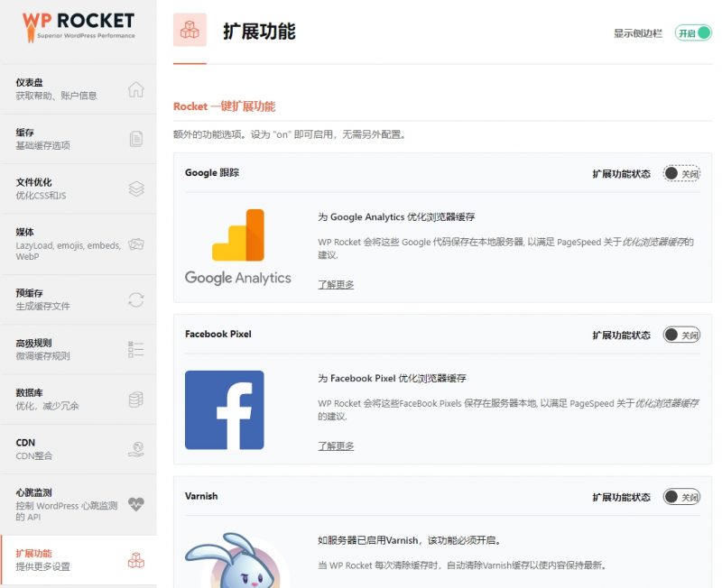The image size is (722, 588).
Task: Click the 扩展功能 cube icon in header
Action: pyautogui.click(x=188, y=29)
